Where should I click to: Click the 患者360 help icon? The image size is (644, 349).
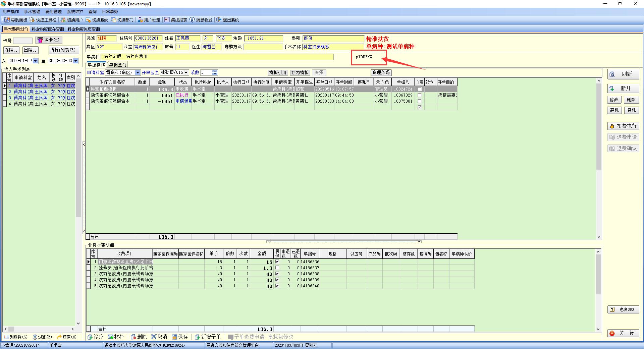612,309
